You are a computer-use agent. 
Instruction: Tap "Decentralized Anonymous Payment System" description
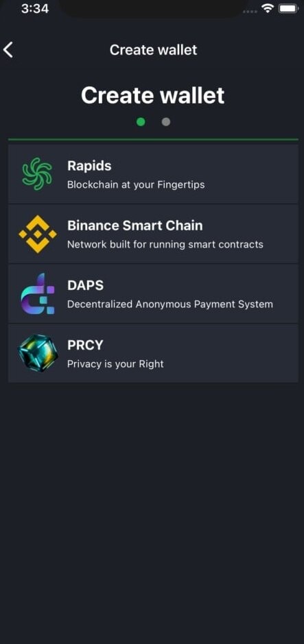(x=170, y=305)
